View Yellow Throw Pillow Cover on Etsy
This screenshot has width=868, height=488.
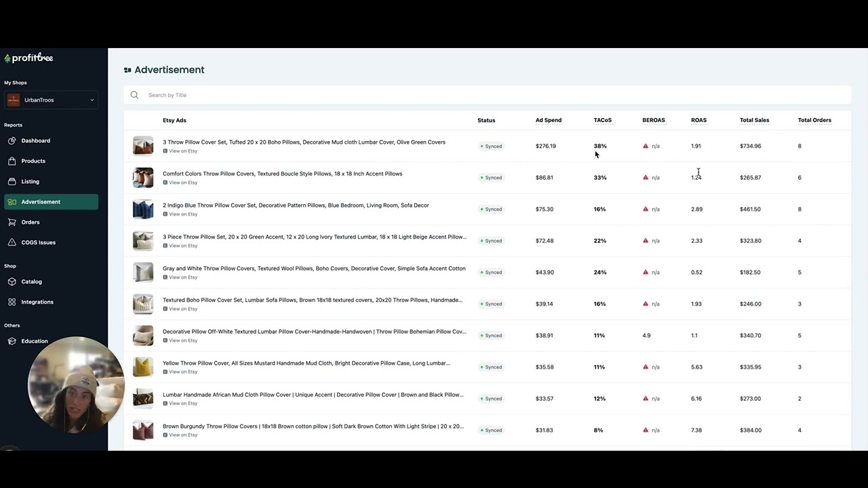[x=180, y=372]
